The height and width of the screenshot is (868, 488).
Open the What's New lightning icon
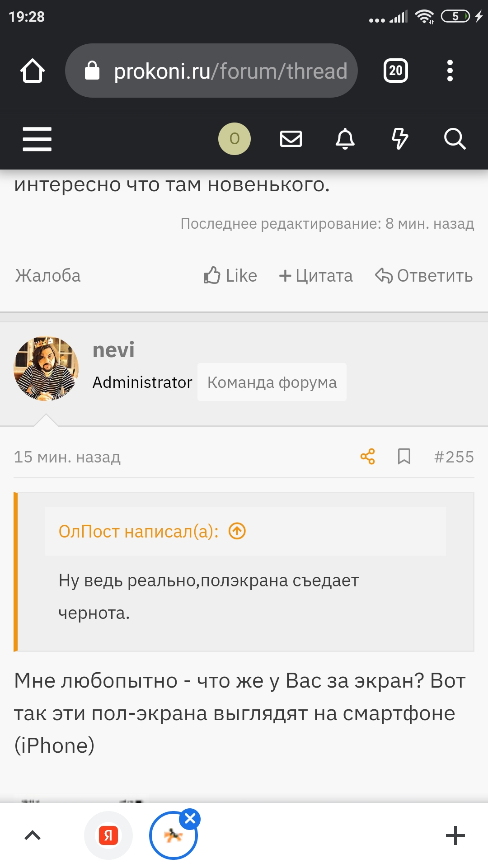(x=399, y=139)
